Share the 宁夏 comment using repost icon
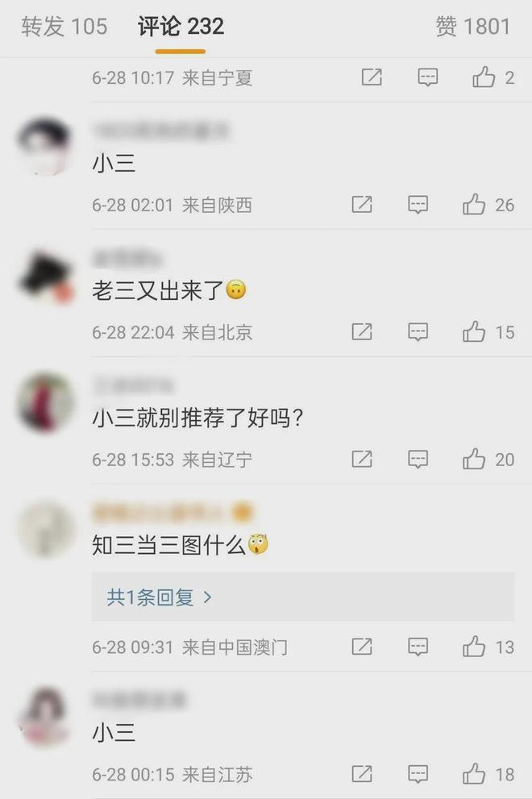Image resolution: width=532 pixels, height=799 pixels. (372, 77)
